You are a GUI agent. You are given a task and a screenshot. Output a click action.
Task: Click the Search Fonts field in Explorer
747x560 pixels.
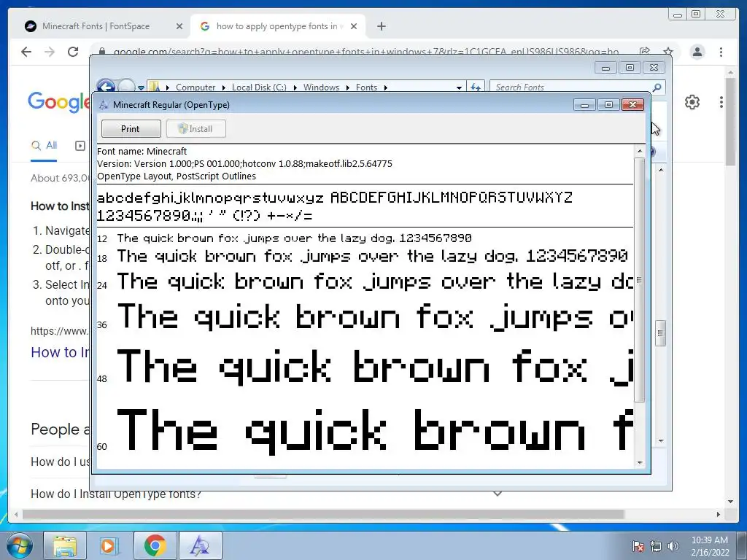[570, 87]
